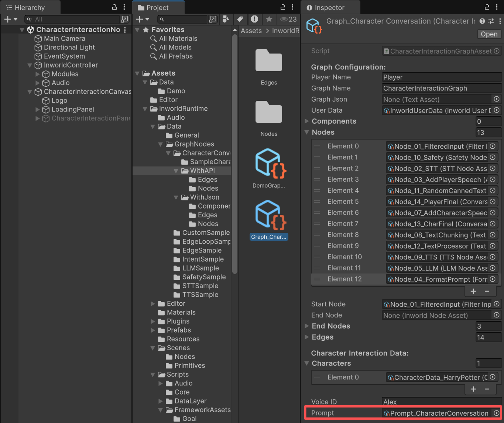Open the Inspector help icon

point(482,21)
